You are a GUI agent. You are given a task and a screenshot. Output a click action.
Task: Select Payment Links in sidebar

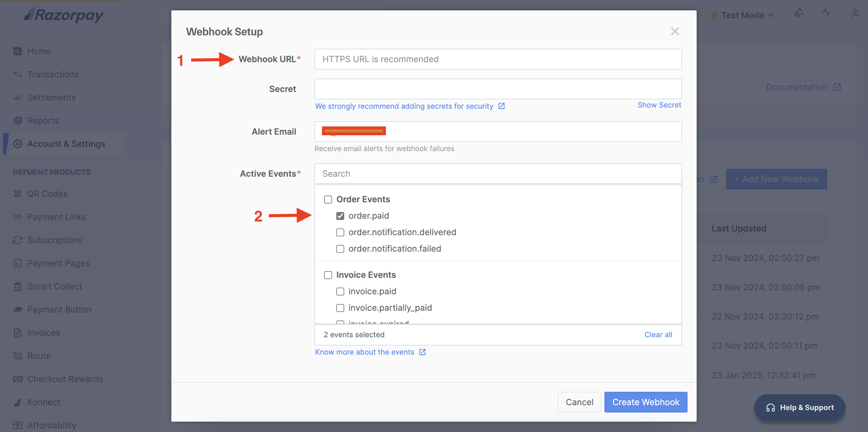pyautogui.click(x=56, y=217)
